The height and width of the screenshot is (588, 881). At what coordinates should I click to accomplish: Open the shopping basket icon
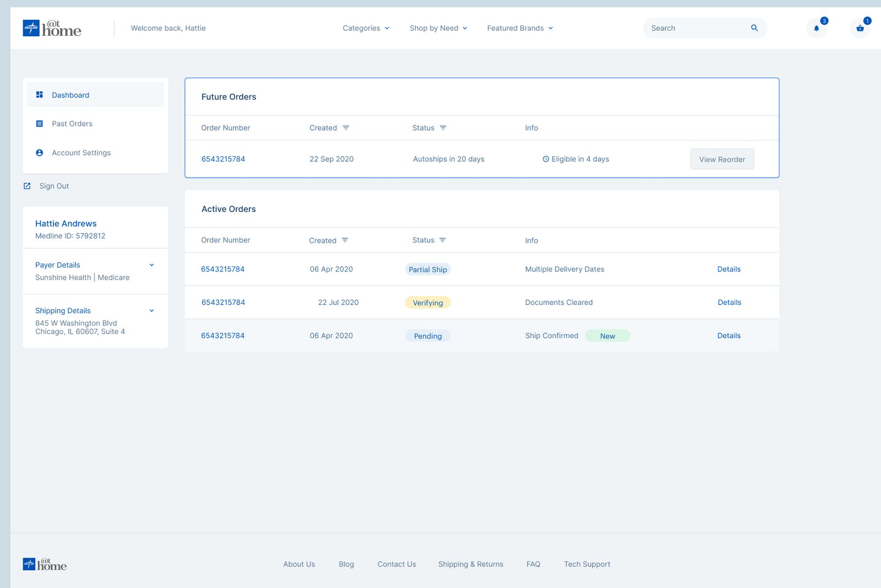click(x=860, y=28)
